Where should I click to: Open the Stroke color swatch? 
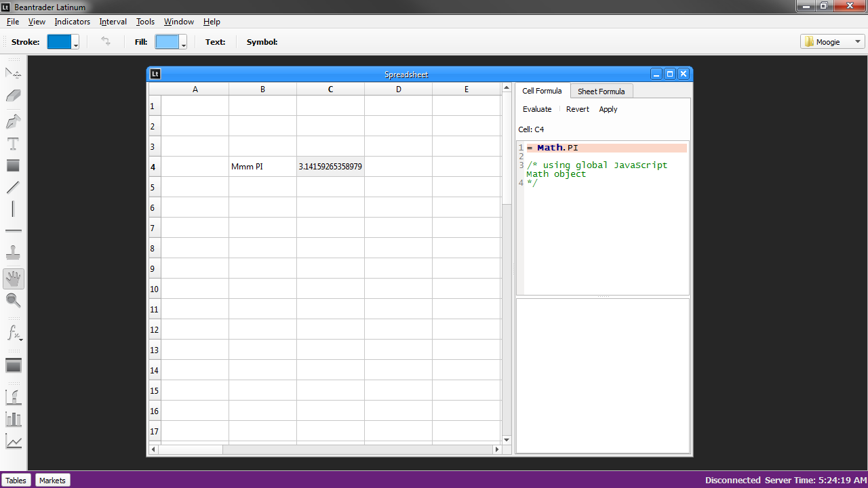tap(59, 41)
